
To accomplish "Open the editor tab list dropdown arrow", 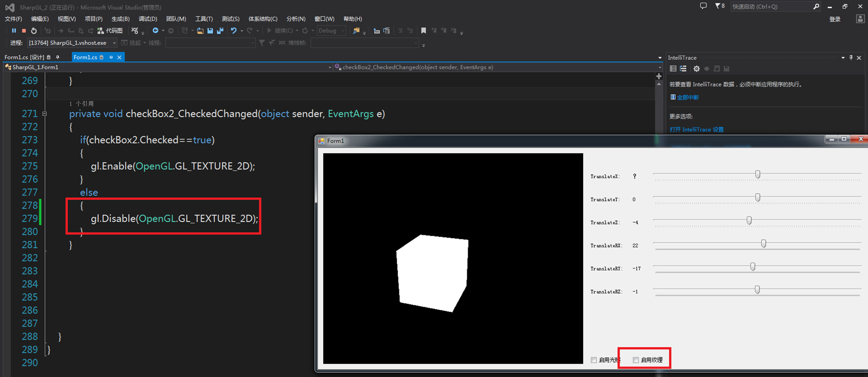I will 659,58.
